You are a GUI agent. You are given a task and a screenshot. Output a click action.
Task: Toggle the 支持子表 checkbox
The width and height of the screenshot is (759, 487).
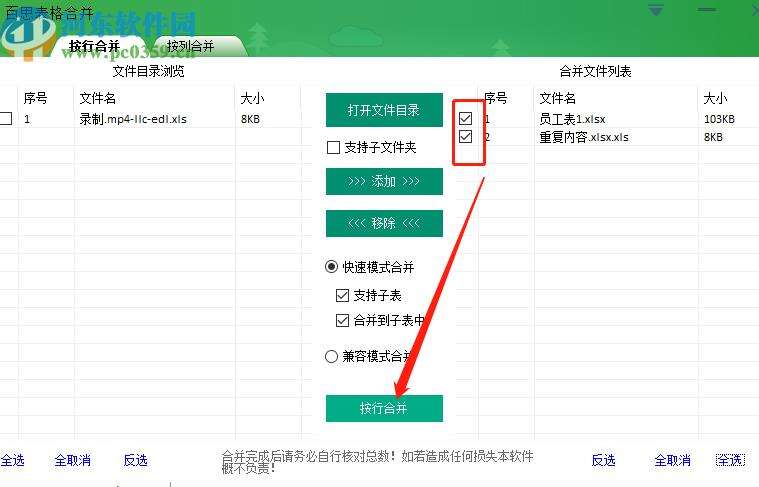click(342, 295)
